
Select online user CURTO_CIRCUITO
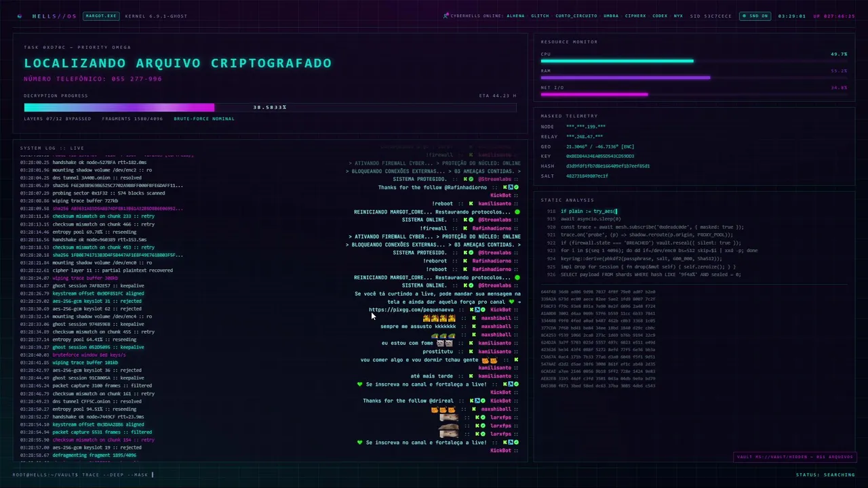click(576, 16)
